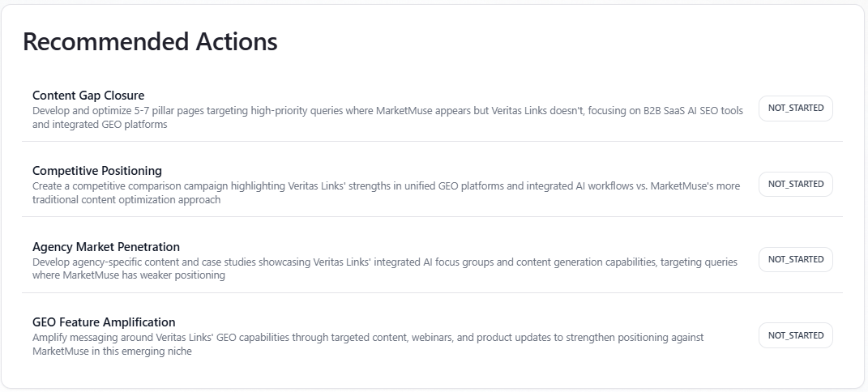Click the text "MarketMuse in this emerging niche"

(112, 352)
